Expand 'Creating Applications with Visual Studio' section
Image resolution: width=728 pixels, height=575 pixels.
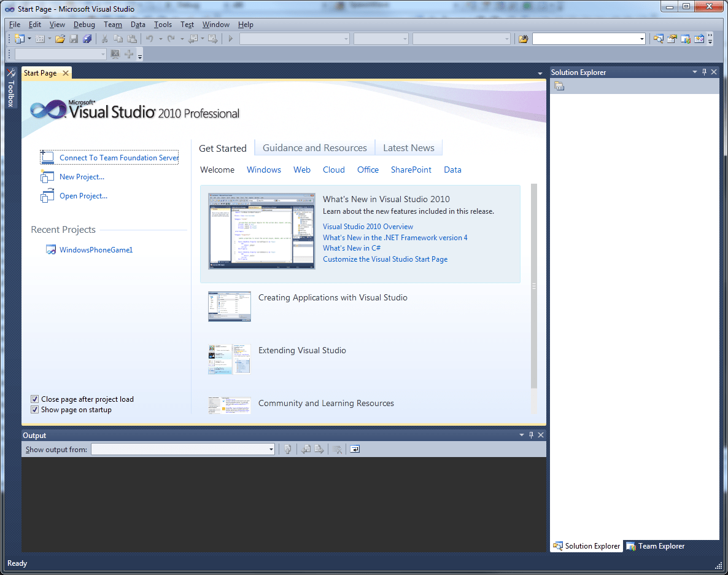333,297
